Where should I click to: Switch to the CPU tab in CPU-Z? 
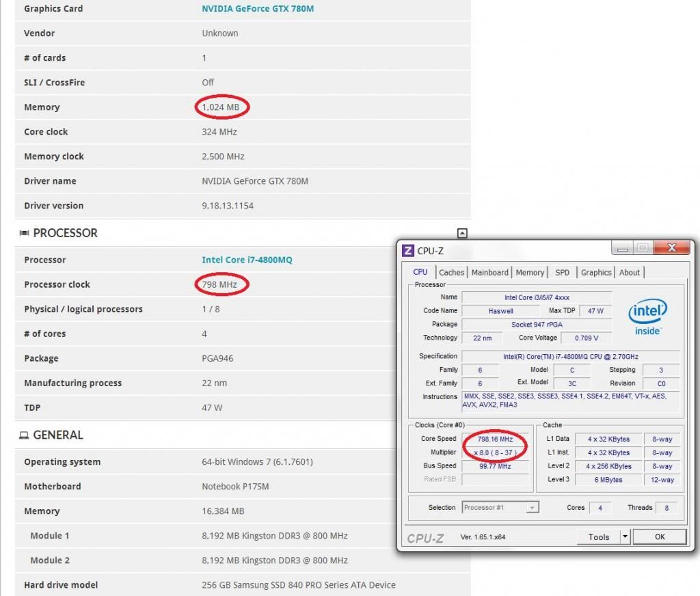420,272
